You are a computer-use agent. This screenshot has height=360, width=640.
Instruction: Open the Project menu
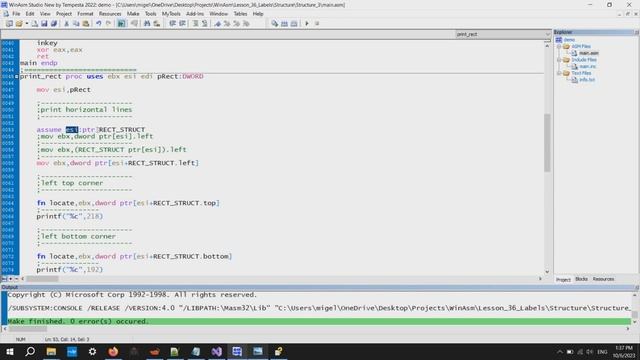point(64,14)
